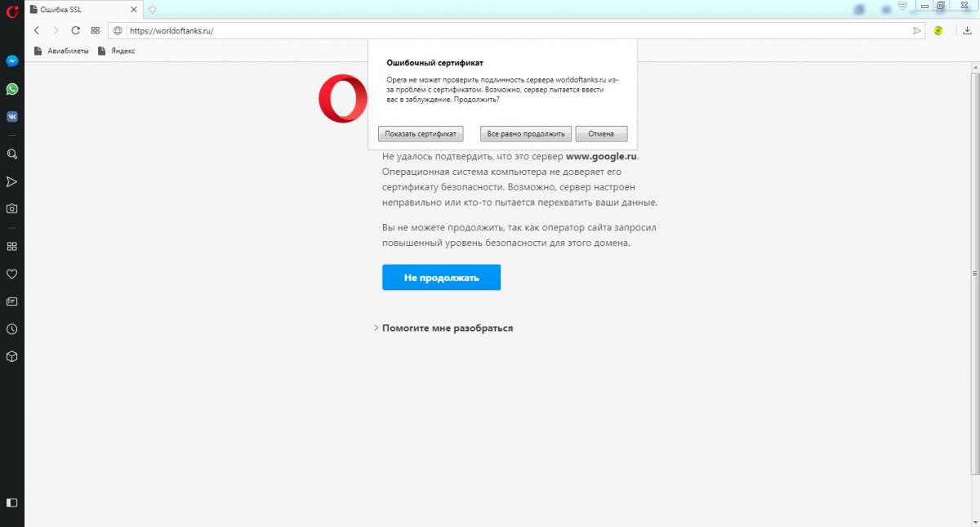Open Facebook Messenger in the sidebar
The width and height of the screenshot is (980, 527).
point(12,61)
